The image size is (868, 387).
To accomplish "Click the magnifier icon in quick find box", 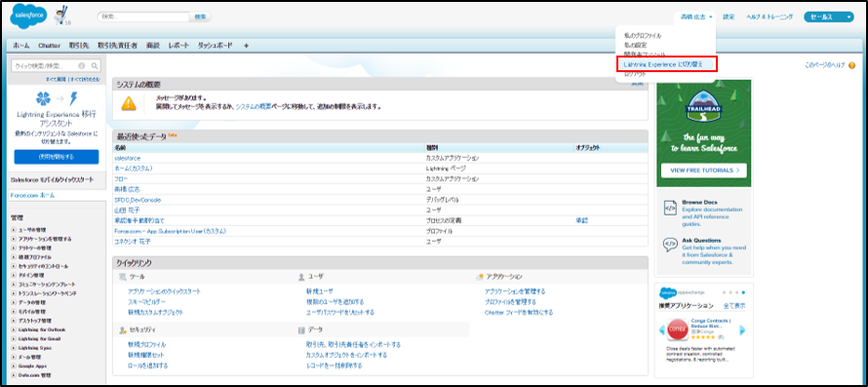I will pyautogui.click(x=95, y=66).
